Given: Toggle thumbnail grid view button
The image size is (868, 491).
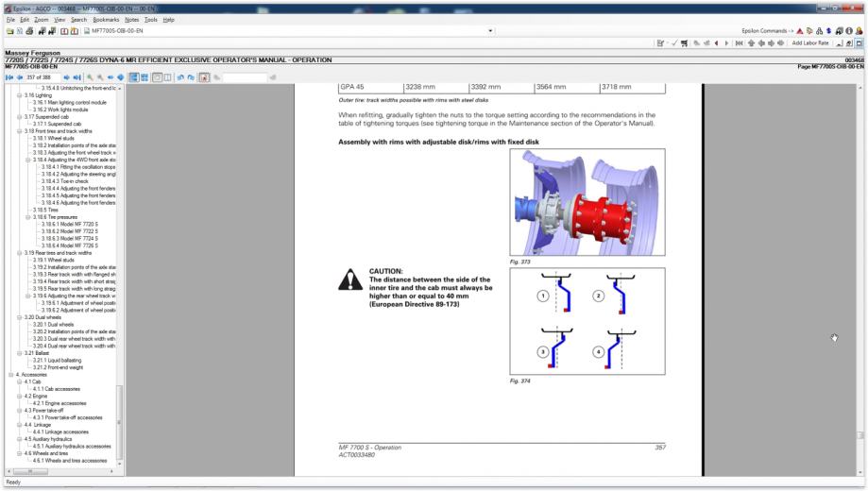Looking at the screenshot, I should click(145, 77).
